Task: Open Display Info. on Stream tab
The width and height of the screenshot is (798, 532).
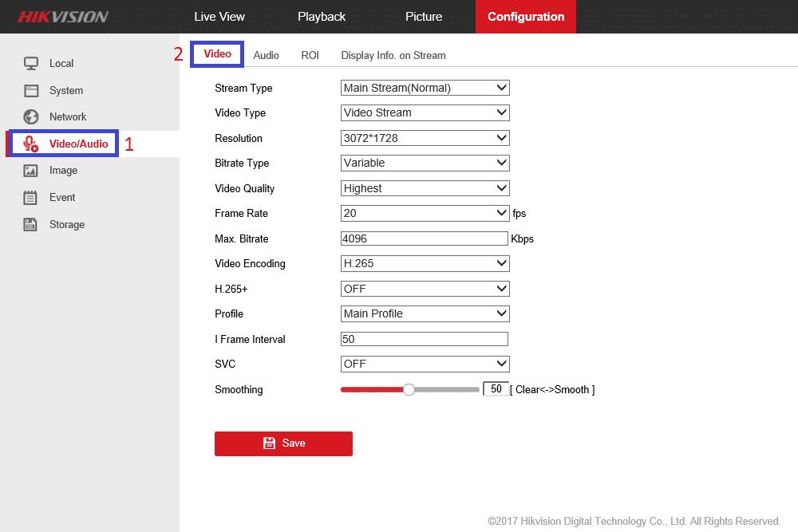Action: [x=393, y=56]
